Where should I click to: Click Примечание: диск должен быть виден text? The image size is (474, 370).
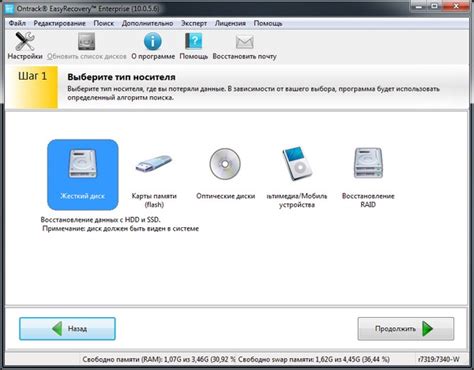click(121, 229)
